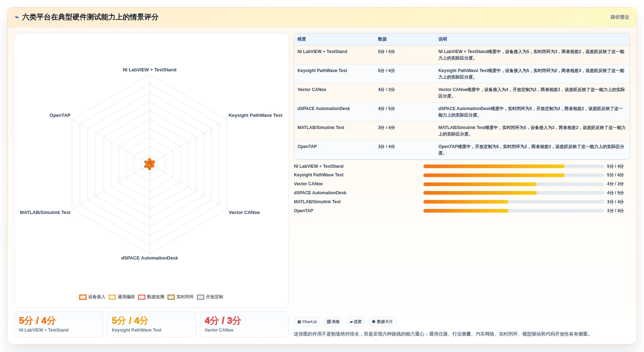Open the Keysight PathWave Test score card

coord(151,324)
